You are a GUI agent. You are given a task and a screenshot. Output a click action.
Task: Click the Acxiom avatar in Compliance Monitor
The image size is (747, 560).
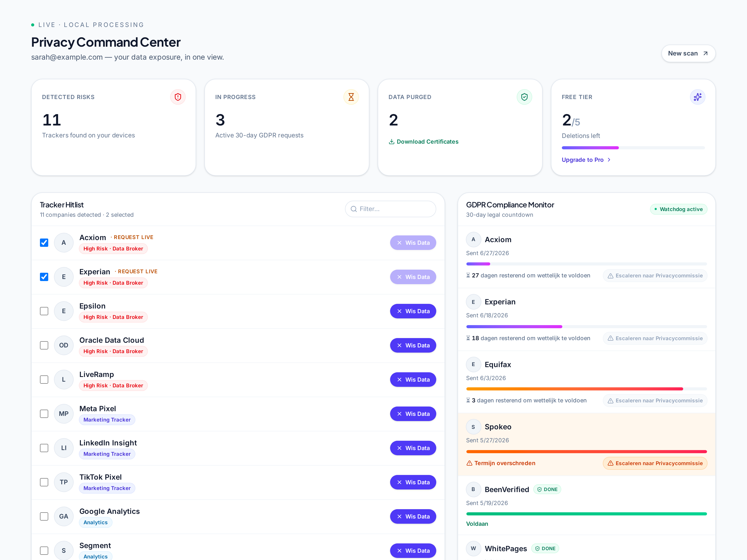point(473,239)
